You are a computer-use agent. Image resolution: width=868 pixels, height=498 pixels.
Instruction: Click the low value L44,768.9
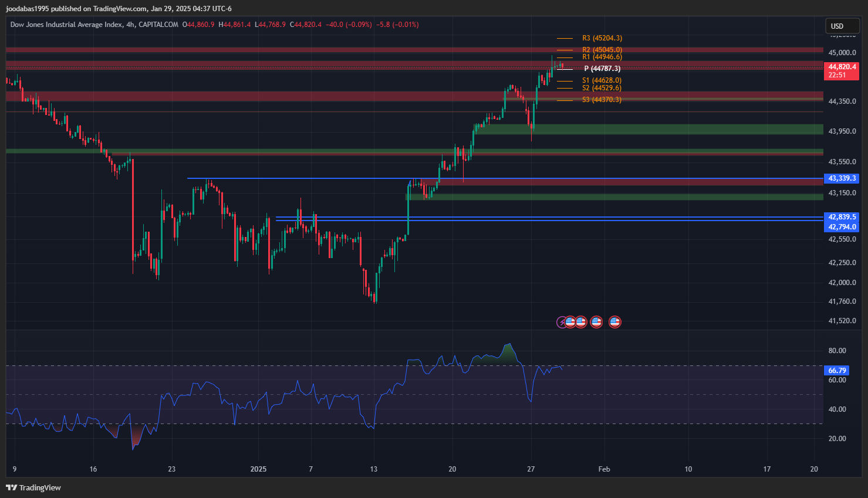click(x=270, y=25)
